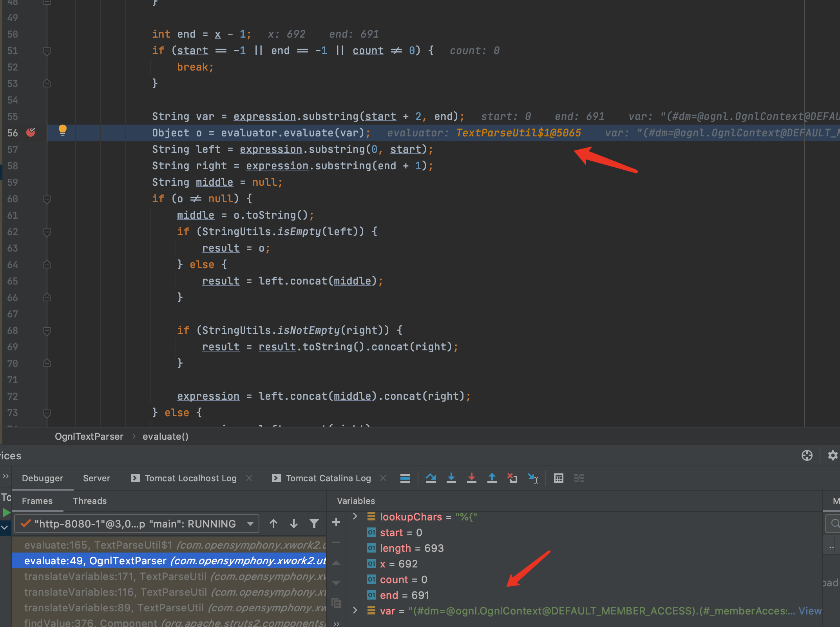Click the Drop Frame button
This screenshot has height=627, width=840.
(512, 478)
